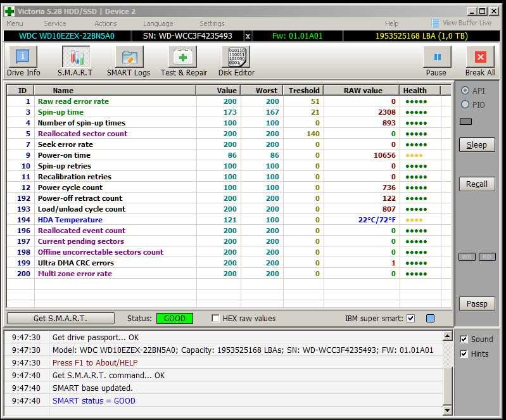Click log line Press F1 to About/HELP

[x=95, y=362]
